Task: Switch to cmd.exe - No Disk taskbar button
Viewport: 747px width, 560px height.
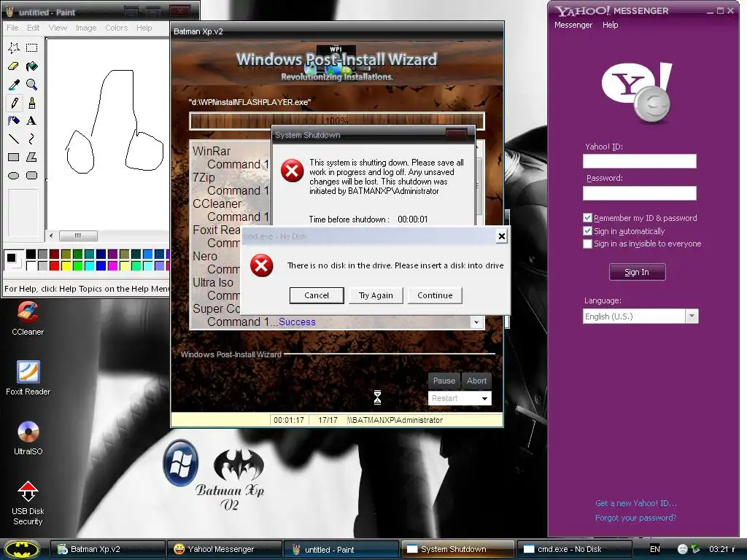Action: (x=574, y=549)
